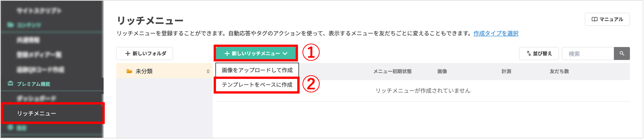The height and width of the screenshot is (139, 644).
Task: Click the プレミアム機能 icon in the sidebar
Action: (10, 84)
